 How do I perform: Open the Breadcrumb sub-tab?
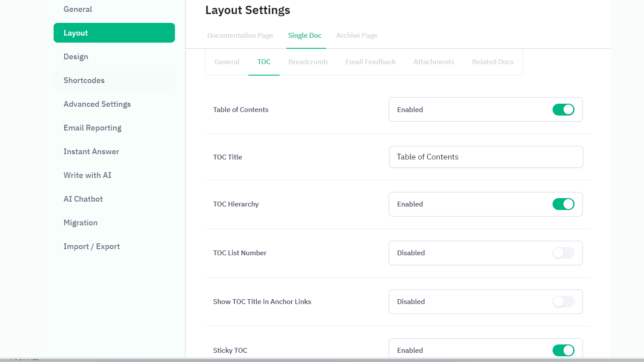click(308, 62)
